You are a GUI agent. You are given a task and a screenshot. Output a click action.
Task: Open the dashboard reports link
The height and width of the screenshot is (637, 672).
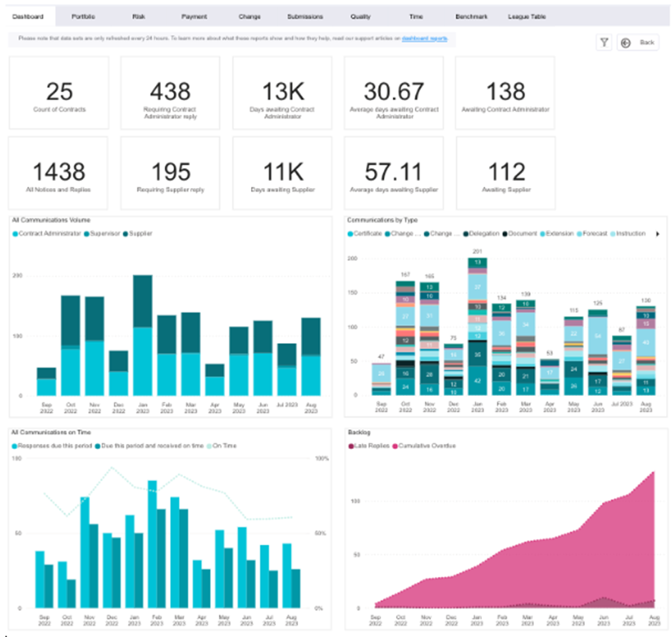(425, 39)
